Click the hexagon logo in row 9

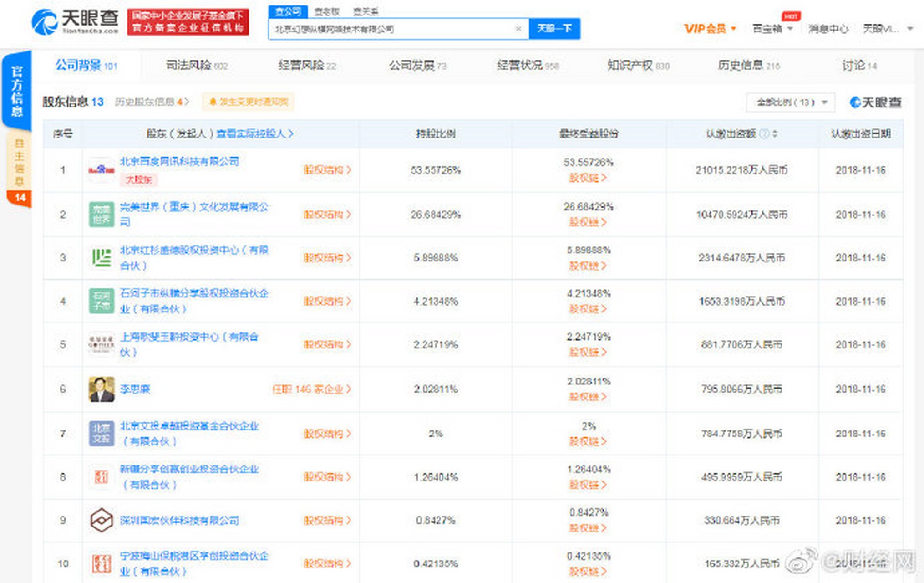101,520
